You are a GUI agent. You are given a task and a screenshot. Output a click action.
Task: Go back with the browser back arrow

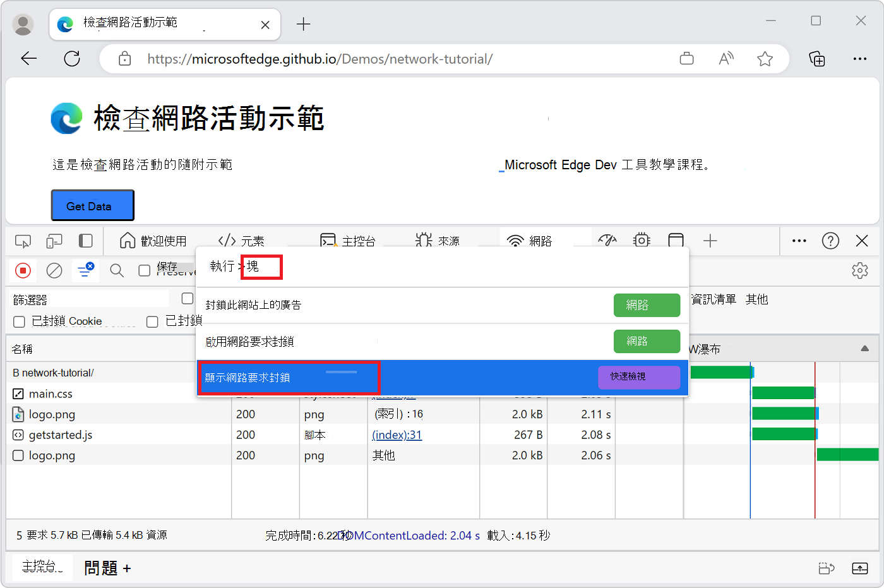click(28, 59)
